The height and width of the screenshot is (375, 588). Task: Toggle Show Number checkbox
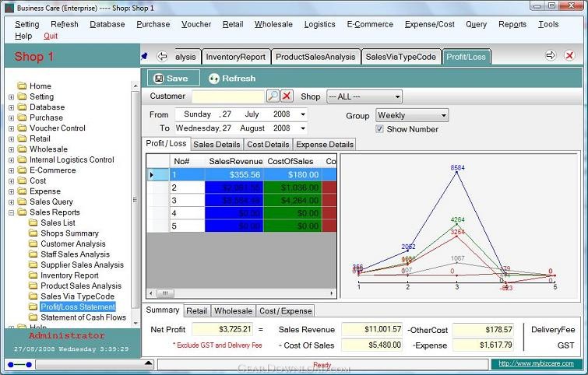point(379,129)
